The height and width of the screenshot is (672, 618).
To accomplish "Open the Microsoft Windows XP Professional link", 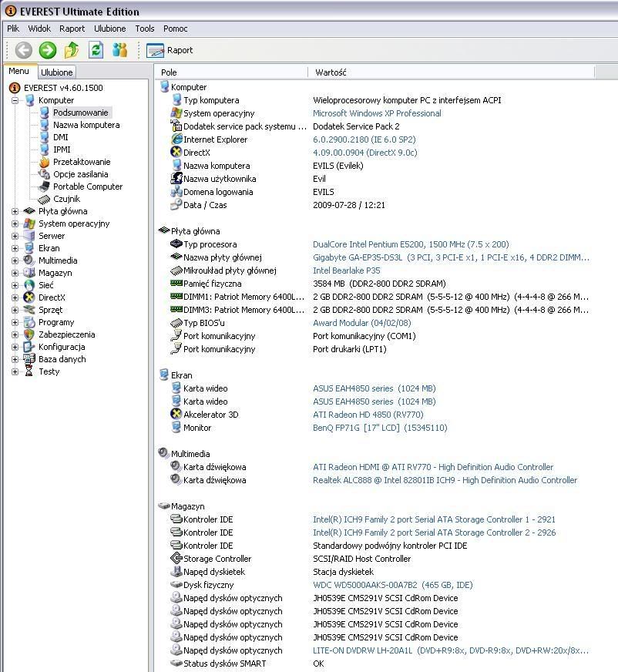I will coord(377,113).
